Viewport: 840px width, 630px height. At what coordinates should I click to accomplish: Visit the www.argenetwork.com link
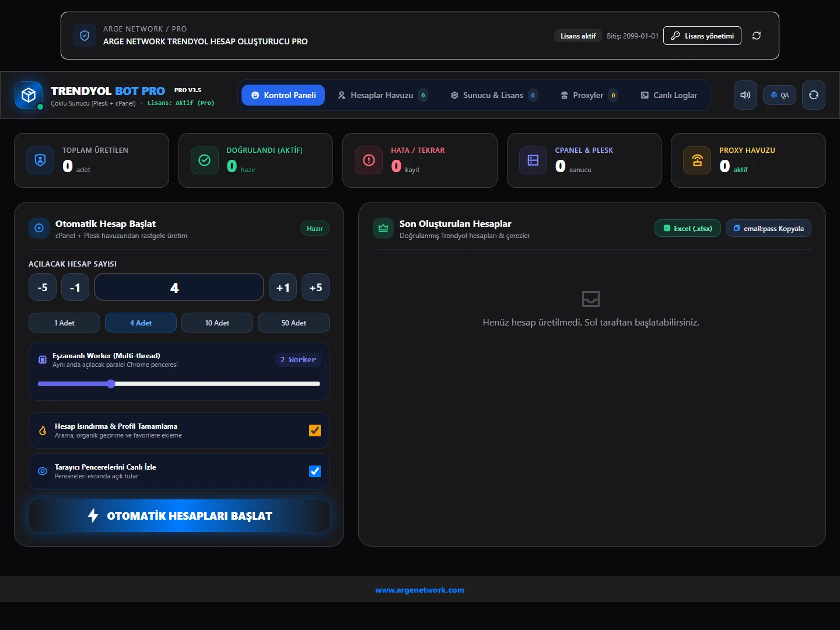(x=420, y=590)
